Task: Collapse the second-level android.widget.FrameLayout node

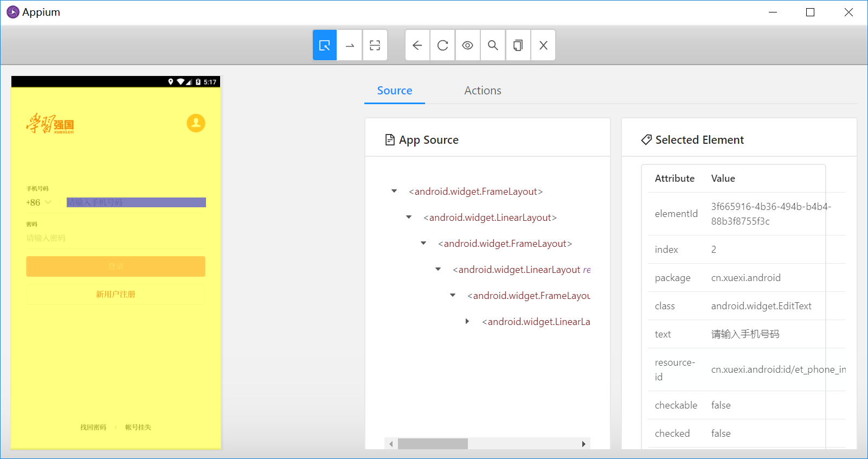Action: pos(423,243)
